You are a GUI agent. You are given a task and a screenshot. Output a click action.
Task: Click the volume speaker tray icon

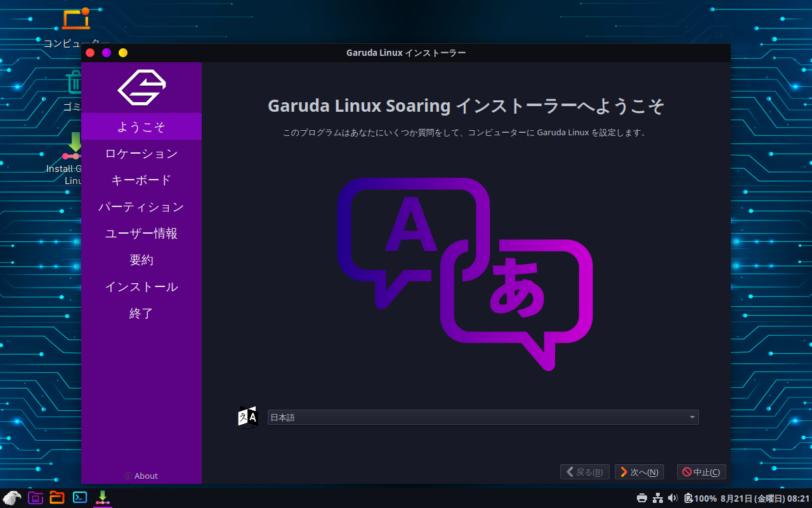pyautogui.click(x=673, y=498)
